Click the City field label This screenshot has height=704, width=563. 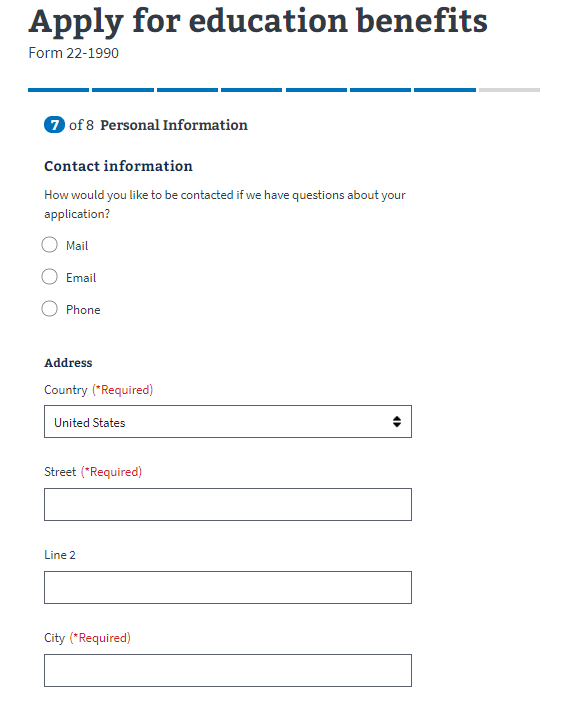54,638
